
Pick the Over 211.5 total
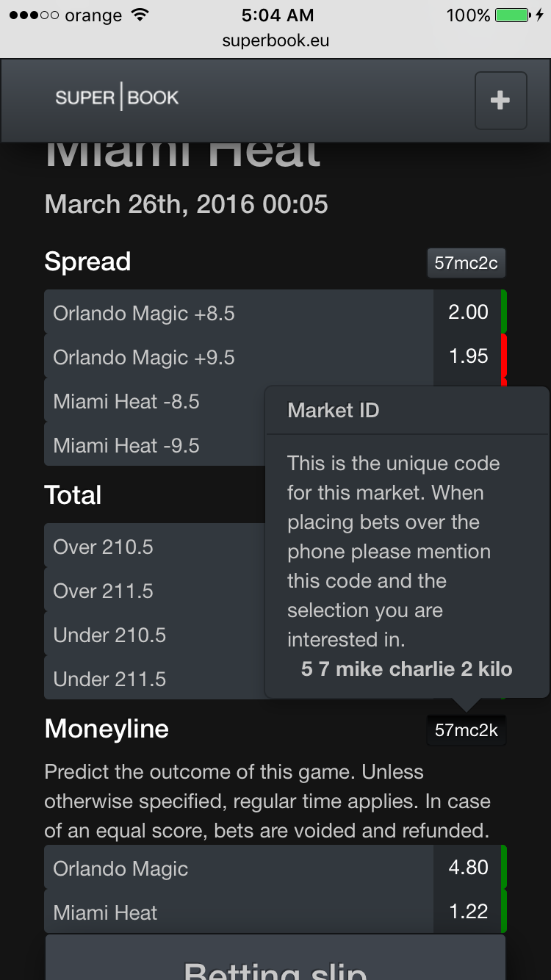pos(104,591)
